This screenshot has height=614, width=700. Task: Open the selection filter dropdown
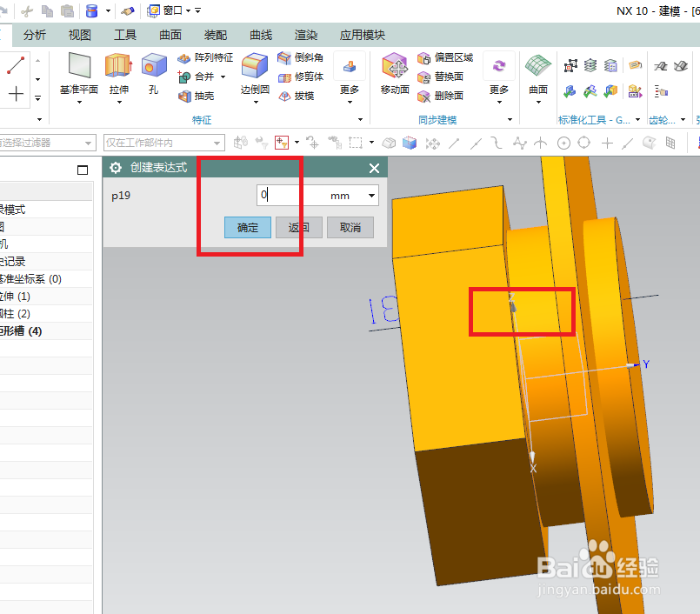[88, 143]
